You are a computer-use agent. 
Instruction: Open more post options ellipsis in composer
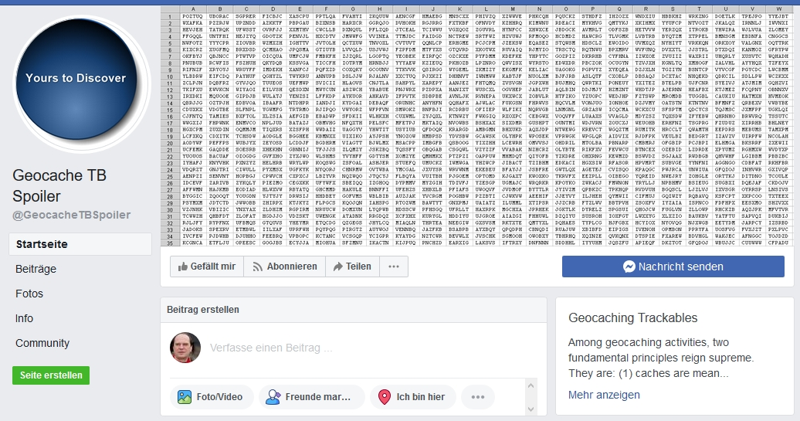coord(478,397)
